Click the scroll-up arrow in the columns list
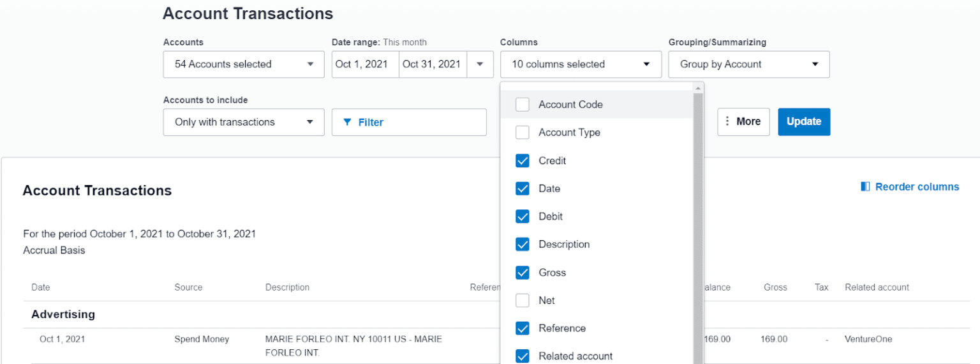 click(x=698, y=87)
